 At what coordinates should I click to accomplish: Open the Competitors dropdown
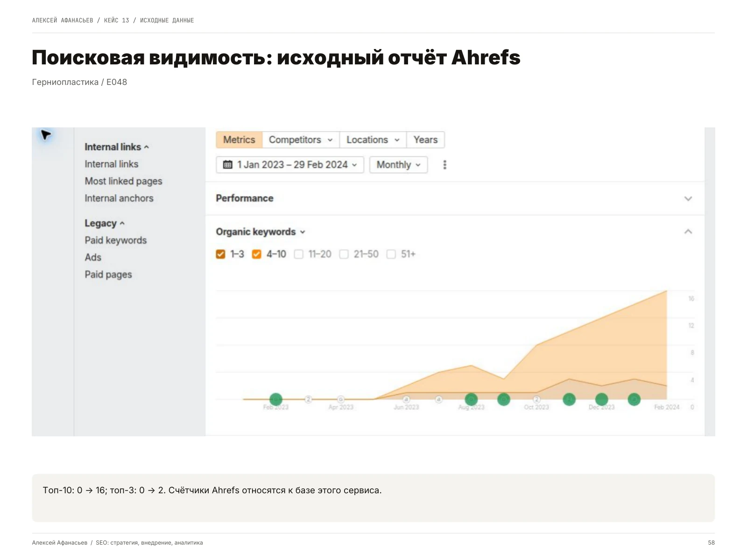pos(301,140)
